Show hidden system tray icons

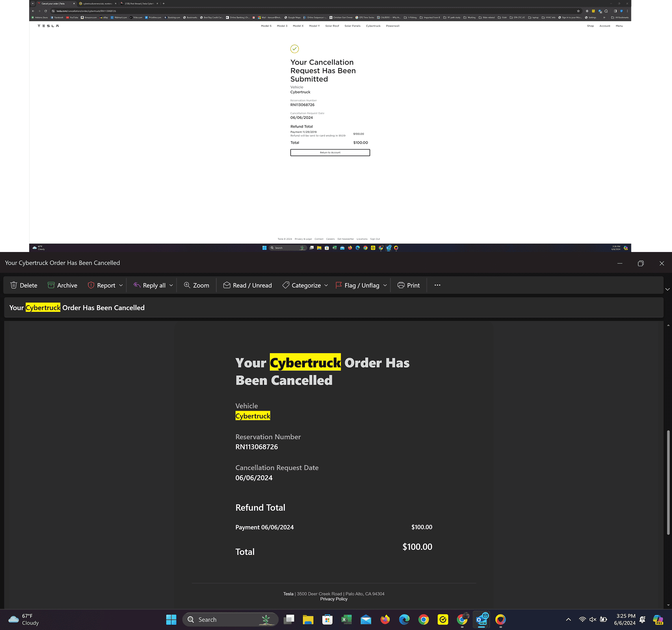click(x=568, y=619)
